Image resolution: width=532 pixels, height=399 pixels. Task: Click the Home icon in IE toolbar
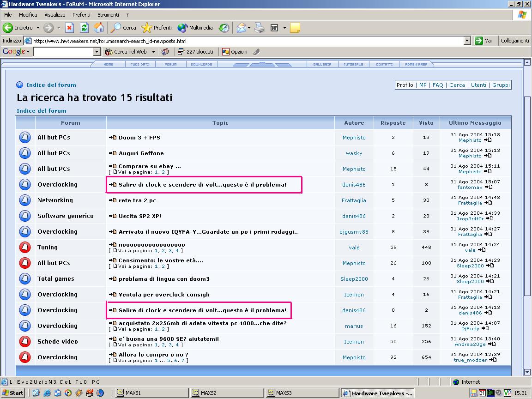click(x=99, y=28)
